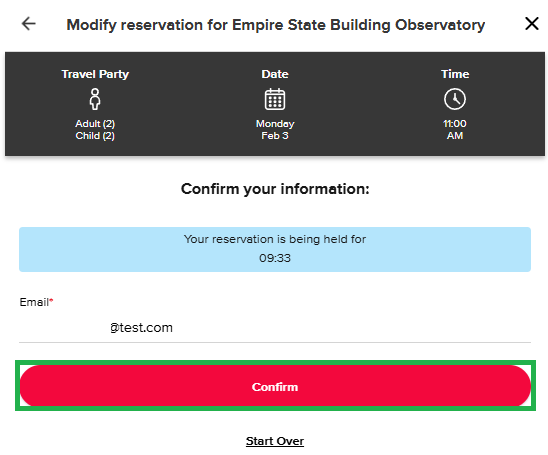Open the Start Over link
Viewport: 548px width, 455px height.
[x=275, y=441]
